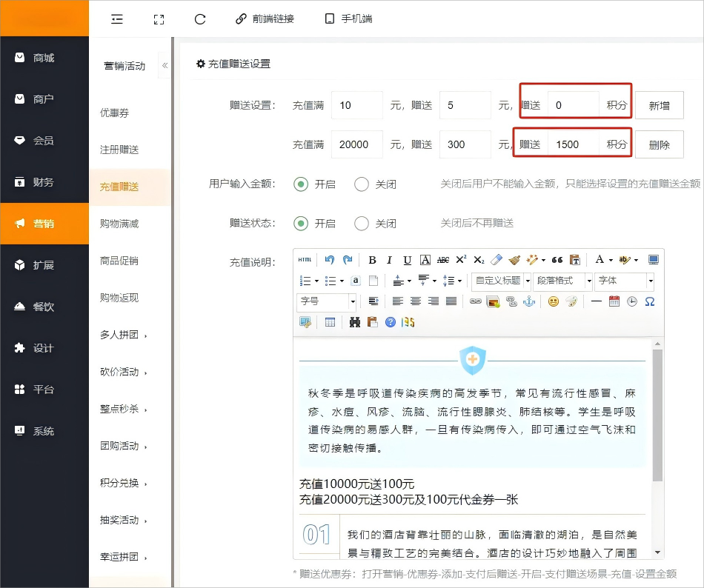Go to 财务 in the left sidebar

click(x=44, y=182)
